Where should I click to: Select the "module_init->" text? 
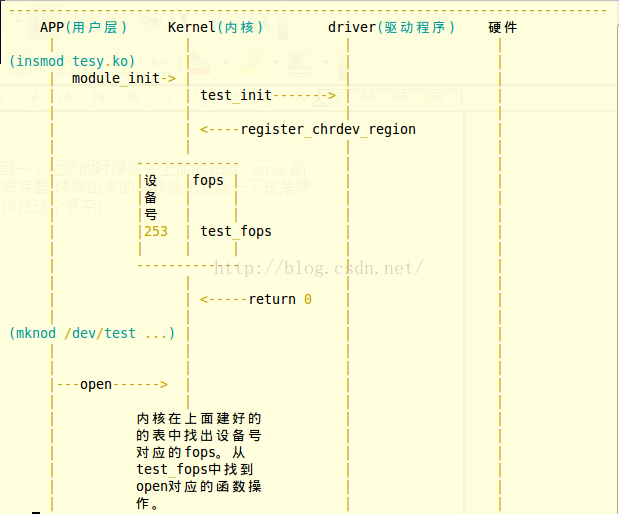point(124,78)
